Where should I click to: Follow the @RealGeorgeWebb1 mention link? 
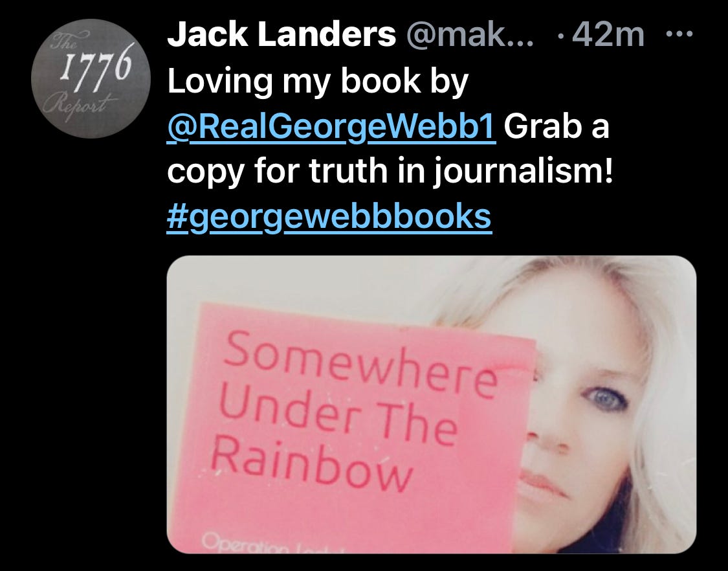pos(331,127)
